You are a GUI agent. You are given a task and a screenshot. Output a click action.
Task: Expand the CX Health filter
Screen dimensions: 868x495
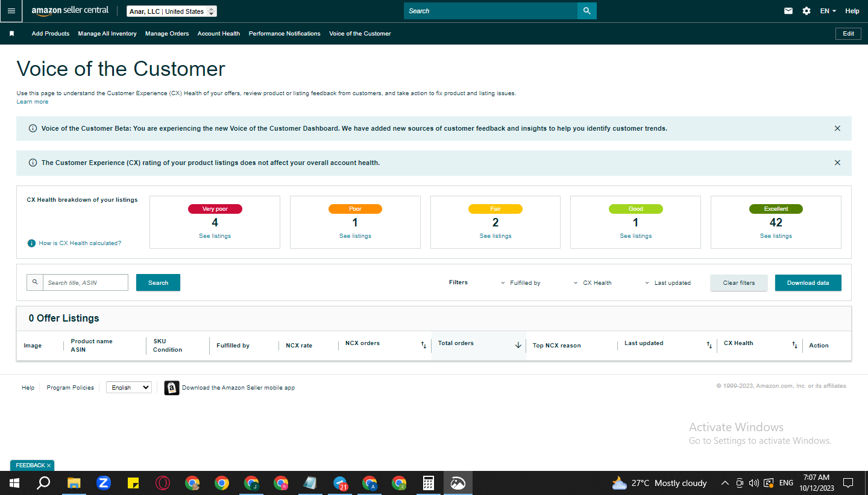(593, 283)
